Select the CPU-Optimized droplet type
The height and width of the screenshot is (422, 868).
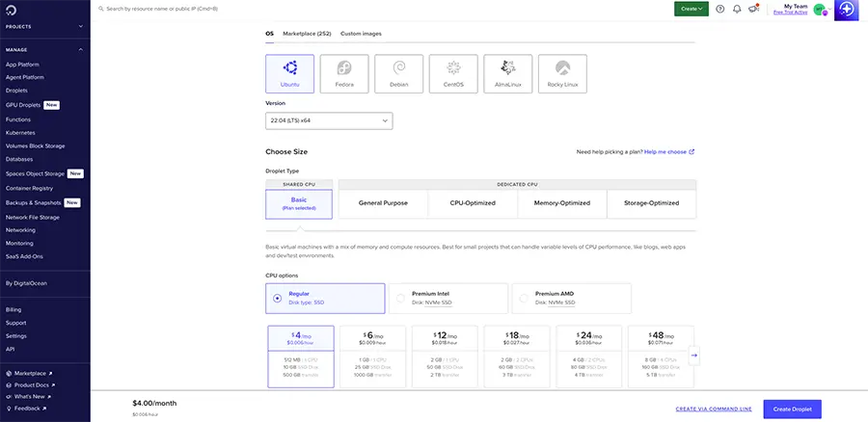click(x=473, y=203)
